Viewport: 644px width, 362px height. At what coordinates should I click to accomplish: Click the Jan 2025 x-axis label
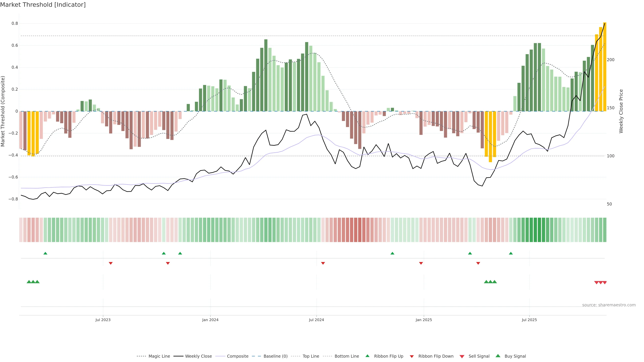423,320
